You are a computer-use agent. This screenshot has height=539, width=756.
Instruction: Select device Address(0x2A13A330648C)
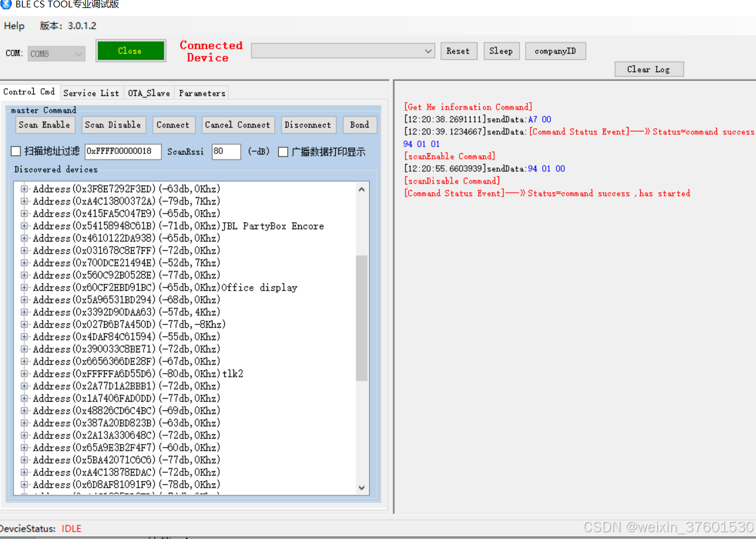click(x=126, y=436)
